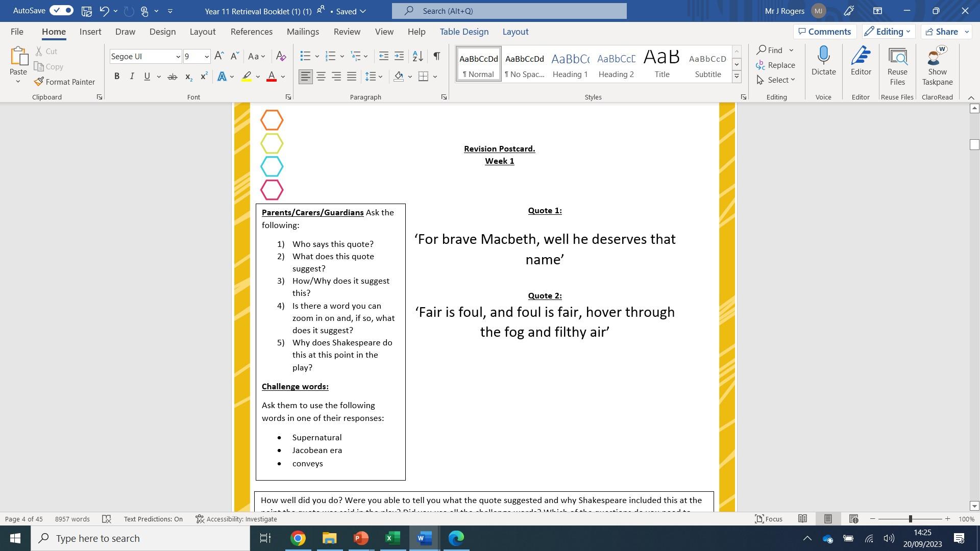
Task: Click the Sort icon in Paragraph group
Action: click(x=418, y=56)
